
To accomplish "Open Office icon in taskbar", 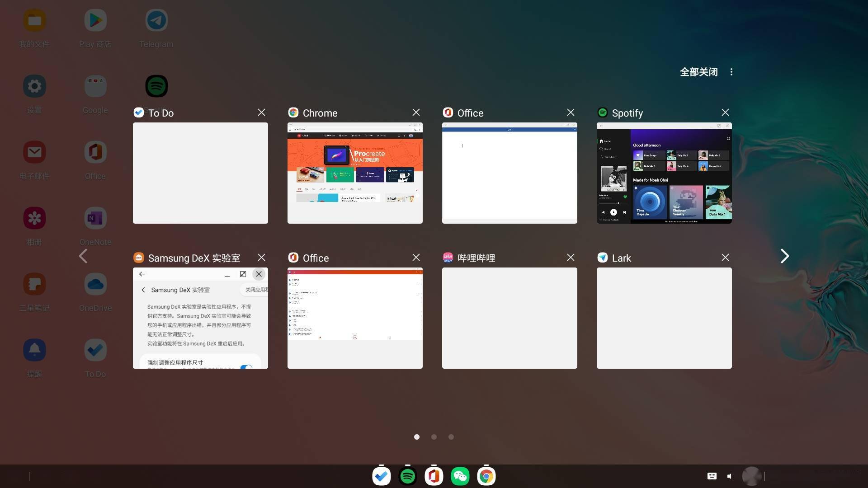I will [x=434, y=476].
